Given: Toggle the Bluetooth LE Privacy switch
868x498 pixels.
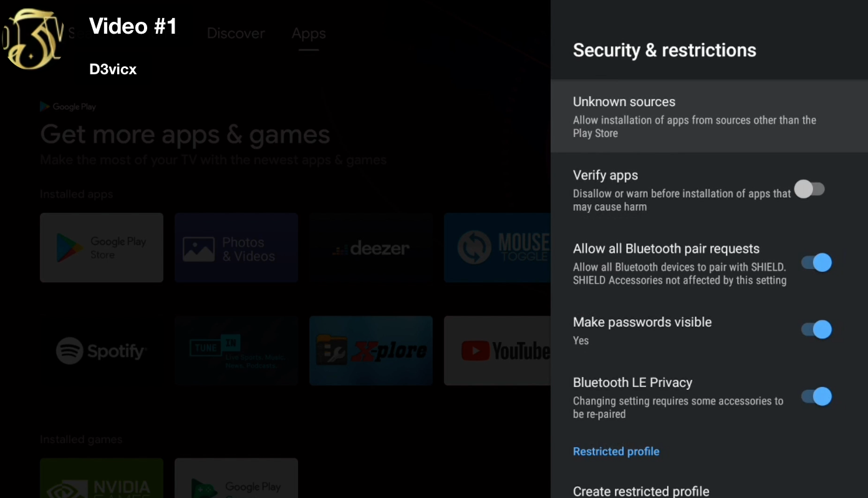Looking at the screenshot, I should tap(816, 396).
